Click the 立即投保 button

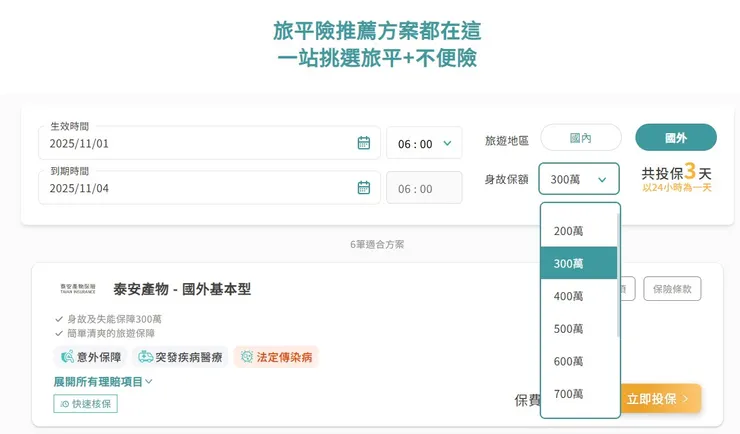(660, 399)
